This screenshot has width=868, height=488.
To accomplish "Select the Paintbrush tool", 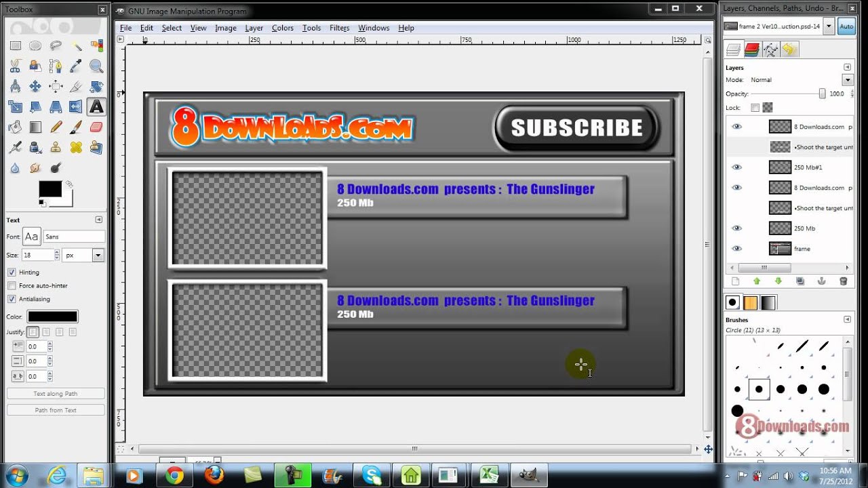I will [76, 127].
